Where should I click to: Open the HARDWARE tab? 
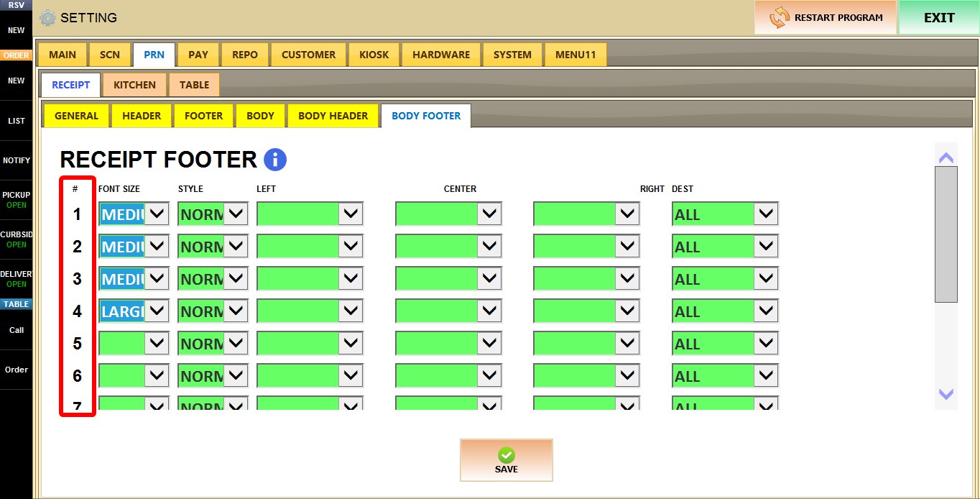[x=441, y=55]
